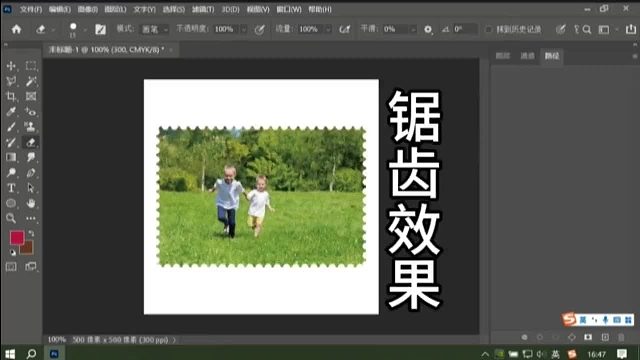Select the Eraser tool in toolbox
Screen dimensions: 640x360
pos(31,142)
